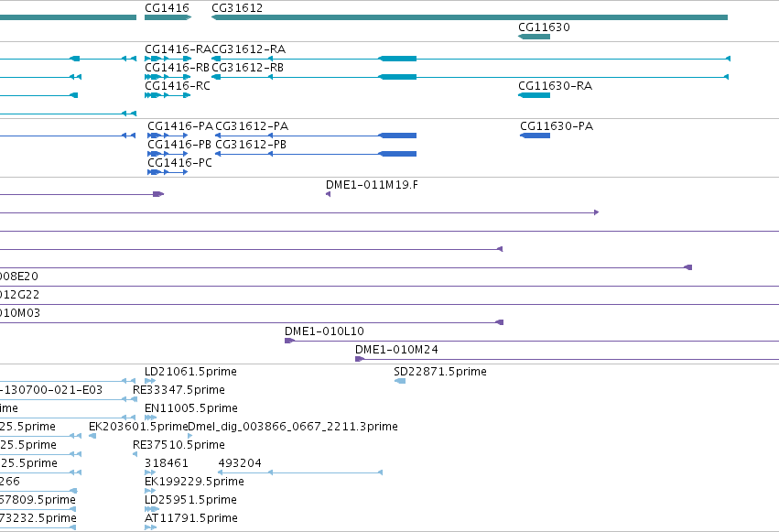This screenshot has width=779, height=532.
Task: Click the CG1416-PC protein label
Action: (179, 163)
